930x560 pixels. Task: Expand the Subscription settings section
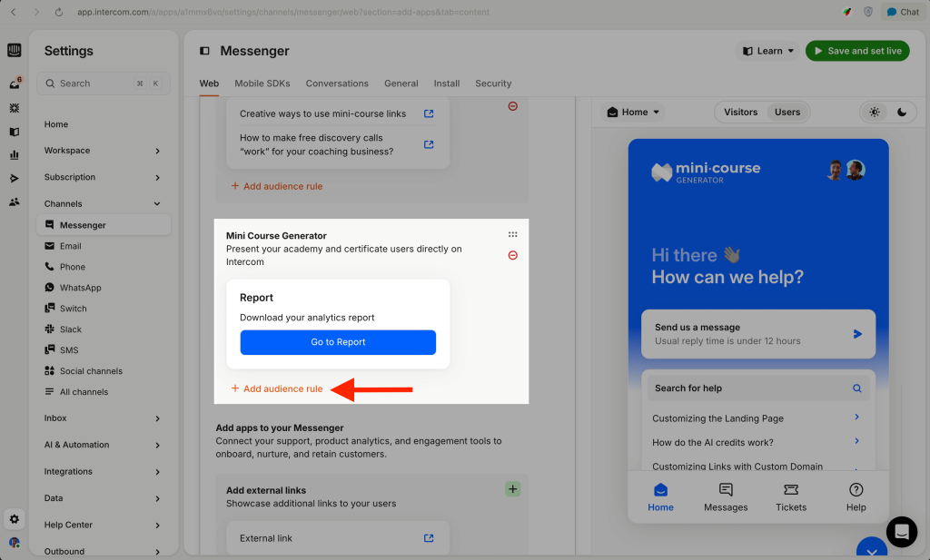pos(102,177)
